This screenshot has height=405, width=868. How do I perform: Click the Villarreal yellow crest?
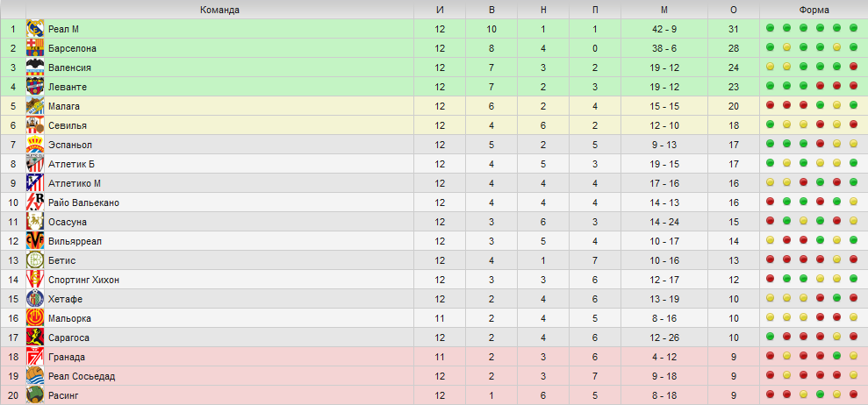(35, 241)
